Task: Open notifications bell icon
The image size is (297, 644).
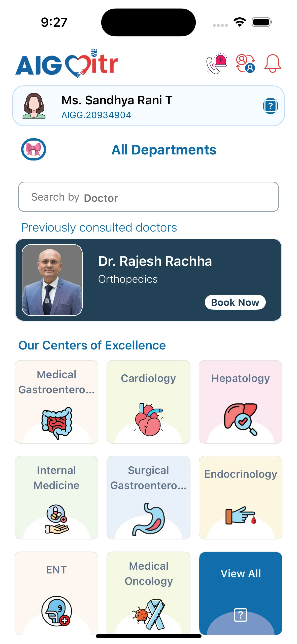Action: [x=273, y=63]
